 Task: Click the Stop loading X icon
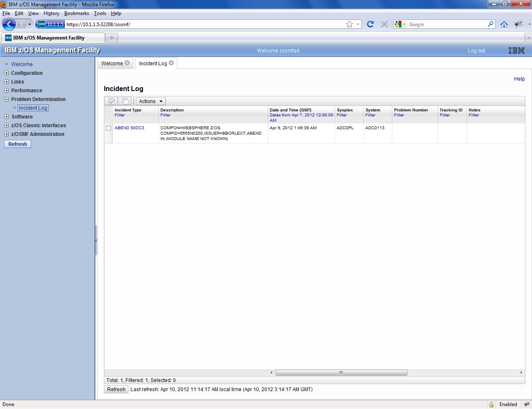pos(384,24)
